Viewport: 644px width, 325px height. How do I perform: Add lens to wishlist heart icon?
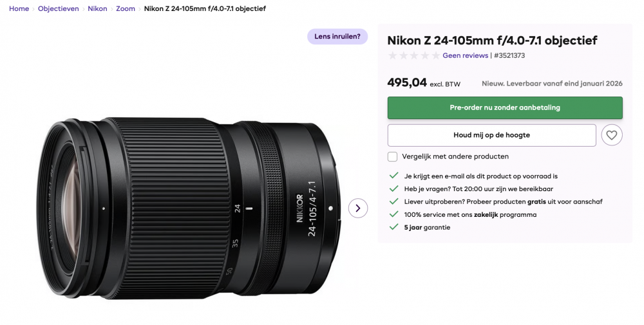(612, 135)
